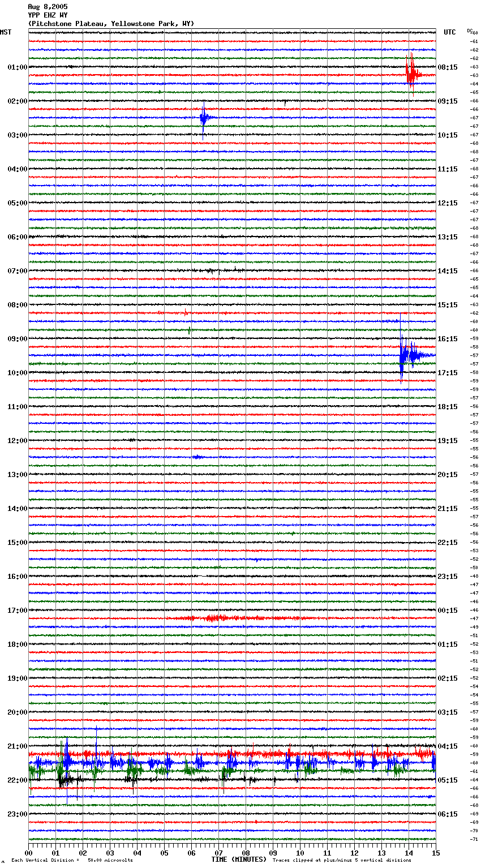The width and height of the screenshot is (481, 868).
Task: Click the "12" minute tick label on the bottom axis
Action: click(355, 853)
